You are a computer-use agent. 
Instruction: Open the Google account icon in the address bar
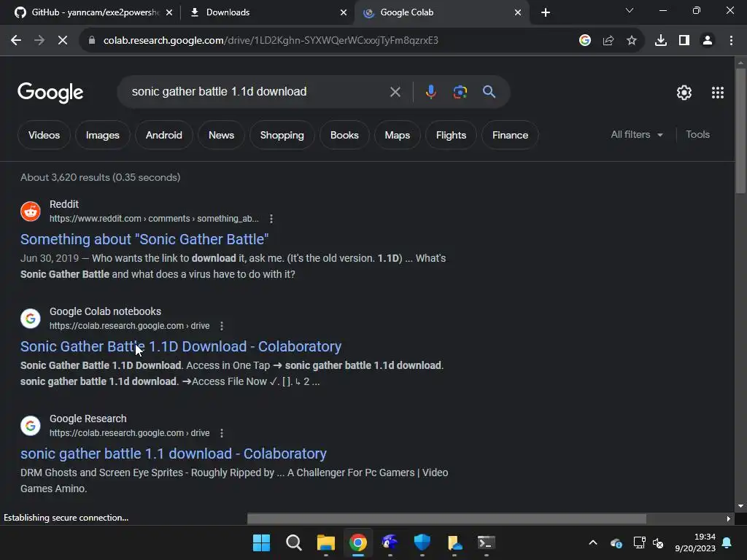(x=584, y=41)
